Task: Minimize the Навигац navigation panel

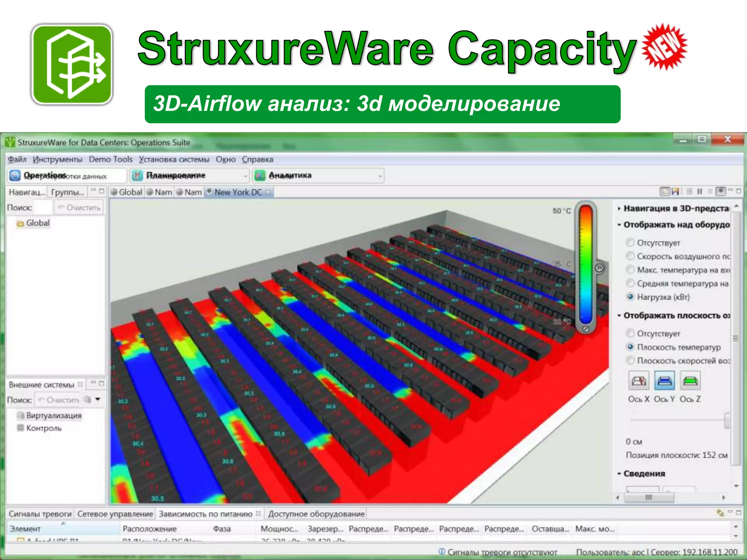Action: 93,190
